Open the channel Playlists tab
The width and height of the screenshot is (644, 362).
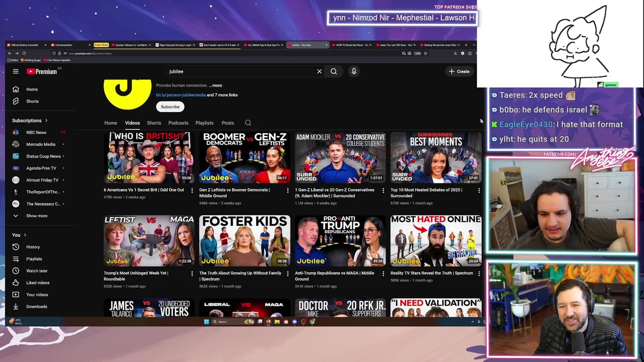tap(204, 123)
